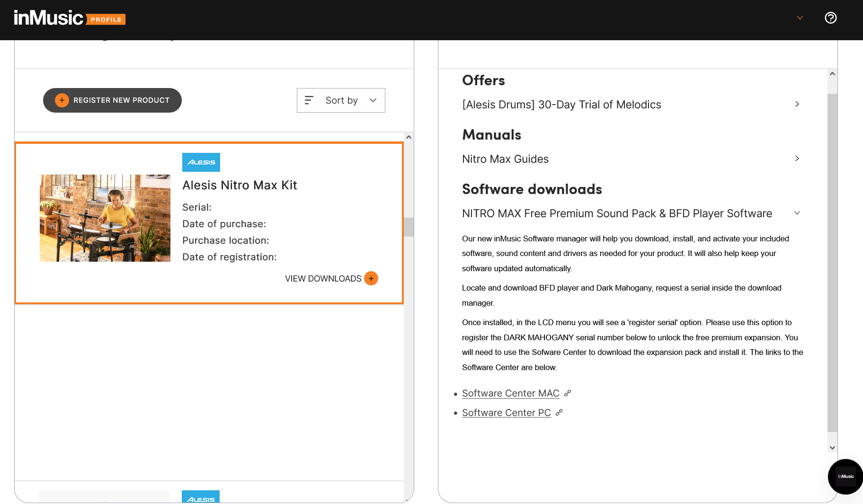
Task: Open the help question mark icon
Action: [830, 18]
